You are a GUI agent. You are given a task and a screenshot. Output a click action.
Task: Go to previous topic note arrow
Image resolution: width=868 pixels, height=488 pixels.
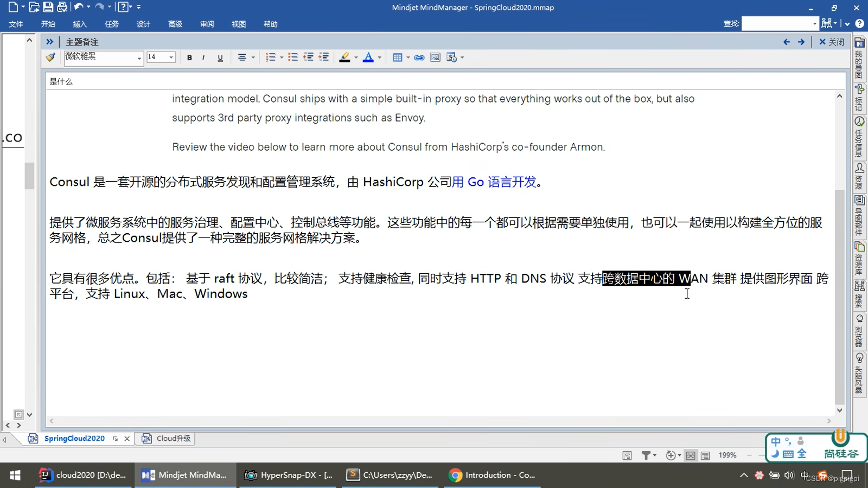pos(787,42)
